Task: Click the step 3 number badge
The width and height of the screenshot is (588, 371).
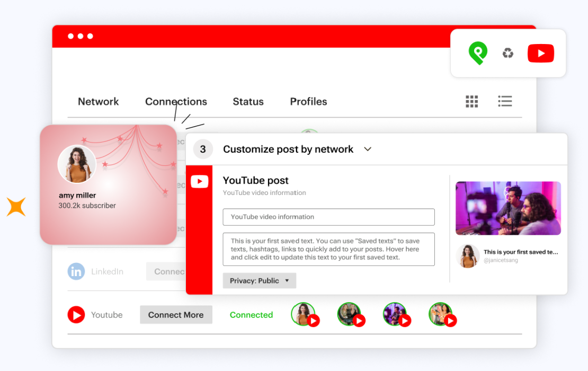Action: tap(203, 149)
